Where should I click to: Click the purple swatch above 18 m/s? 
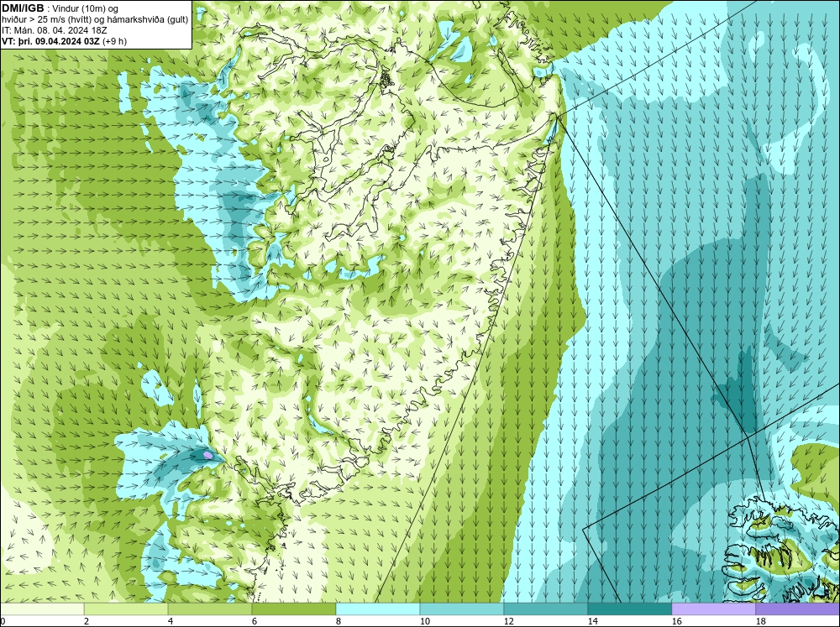tap(797, 609)
